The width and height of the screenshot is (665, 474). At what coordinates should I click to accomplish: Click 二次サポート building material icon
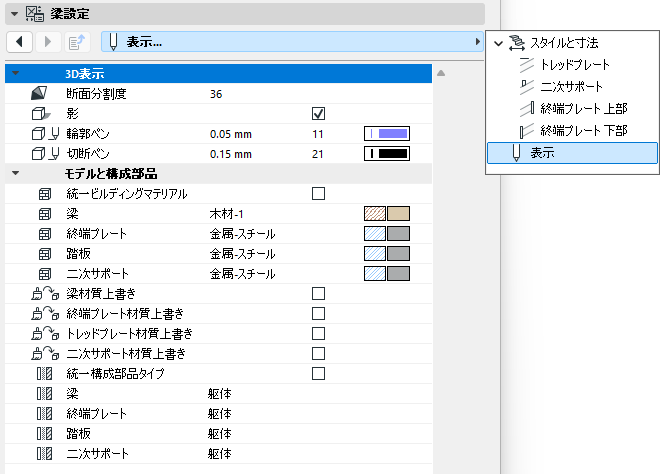coord(45,273)
